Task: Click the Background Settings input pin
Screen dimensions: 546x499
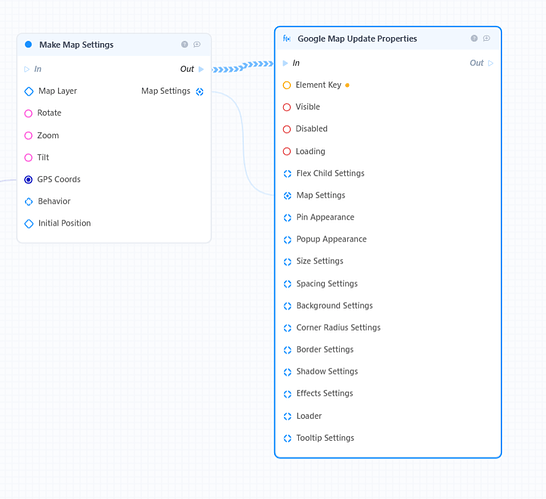Action: click(x=287, y=306)
